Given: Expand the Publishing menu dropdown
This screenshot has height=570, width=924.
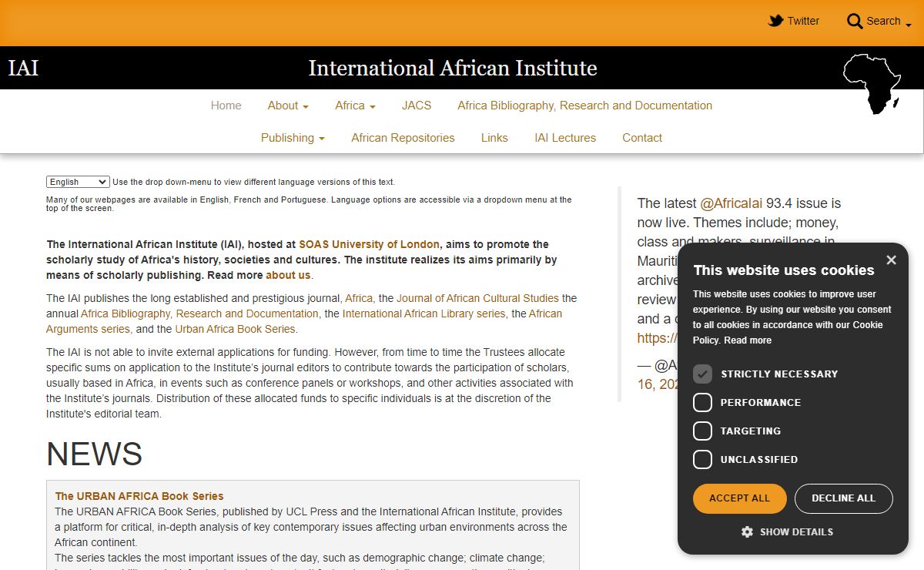Looking at the screenshot, I should coord(293,138).
